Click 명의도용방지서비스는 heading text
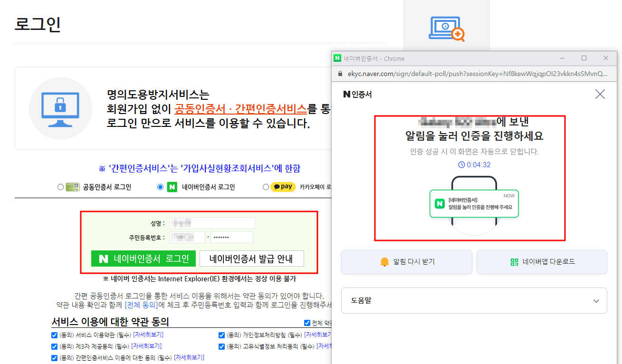This screenshot has width=622, height=364. [158, 95]
